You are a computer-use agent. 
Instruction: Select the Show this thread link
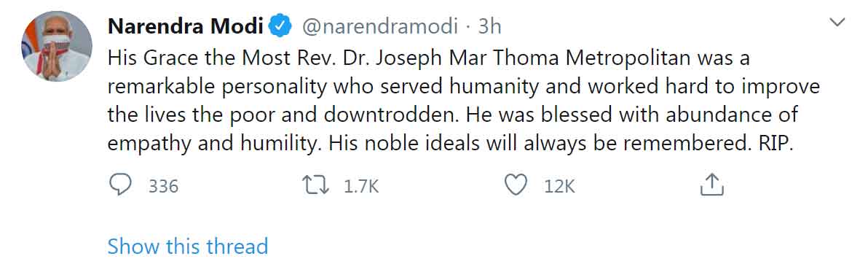[x=188, y=246]
